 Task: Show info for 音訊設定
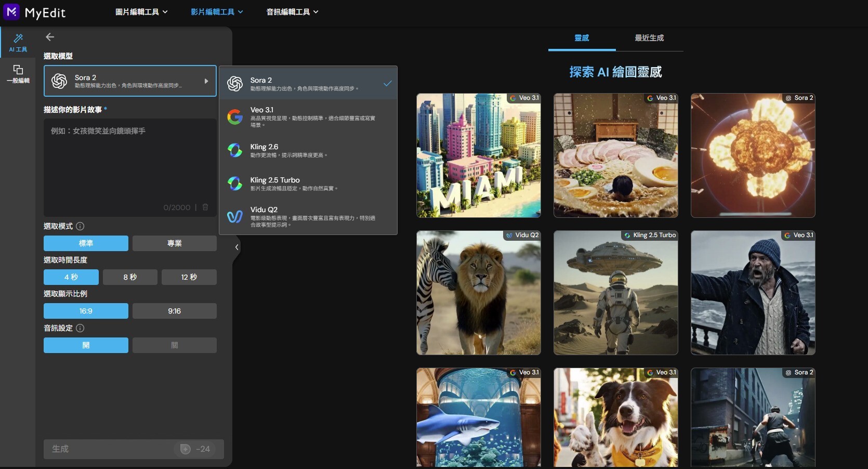pyautogui.click(x=80, y=328)
